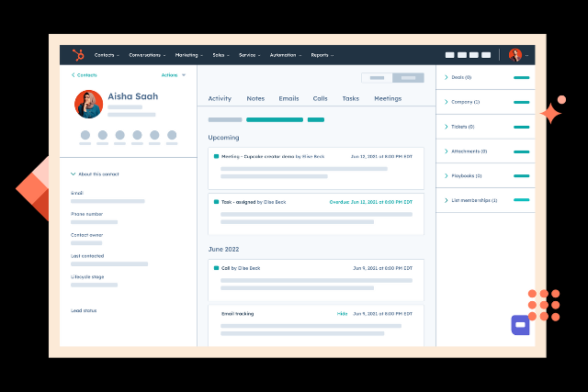Click the Email field label
The image size is (588, 392).
[77, 193]
